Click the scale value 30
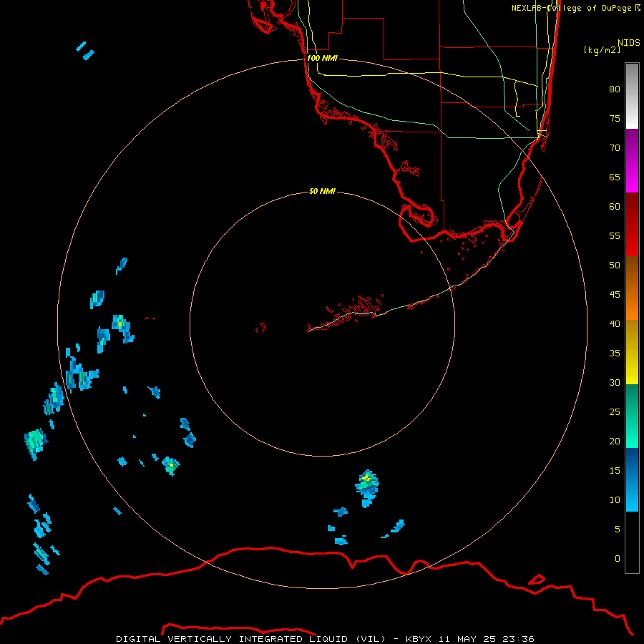644x644 pixels. 615,383
